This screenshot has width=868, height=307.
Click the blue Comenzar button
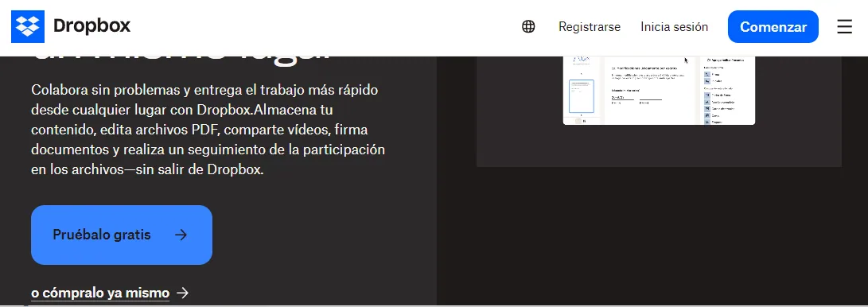click(x=773, y=26)
